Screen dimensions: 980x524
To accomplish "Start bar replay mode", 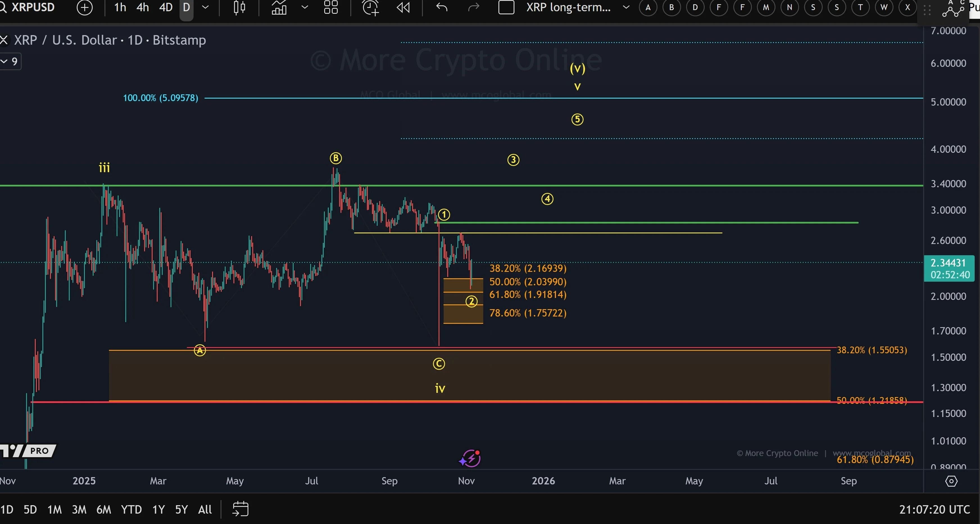I will [x=403, y=7].
